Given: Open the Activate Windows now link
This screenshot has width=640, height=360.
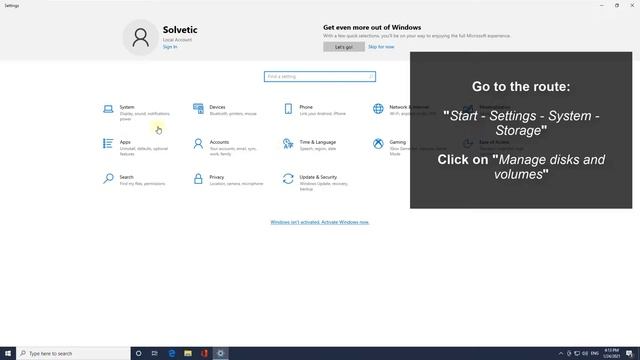Looking at the screenshot, I should (320, 222).
